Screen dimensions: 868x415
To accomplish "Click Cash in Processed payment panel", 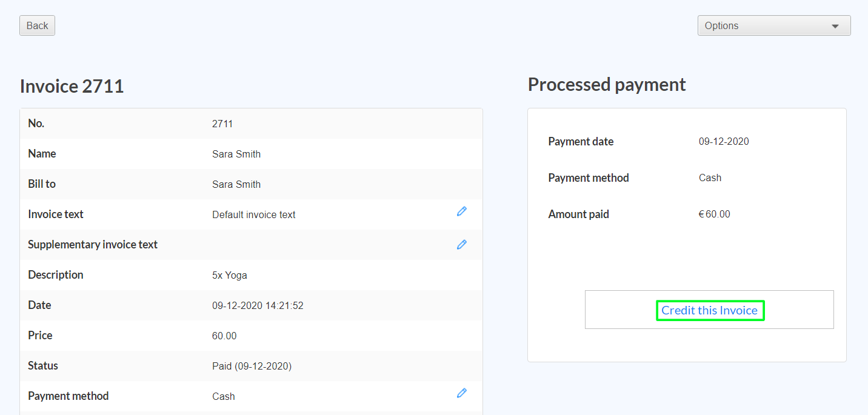I will pyautogui.click(x=710, y=178).
